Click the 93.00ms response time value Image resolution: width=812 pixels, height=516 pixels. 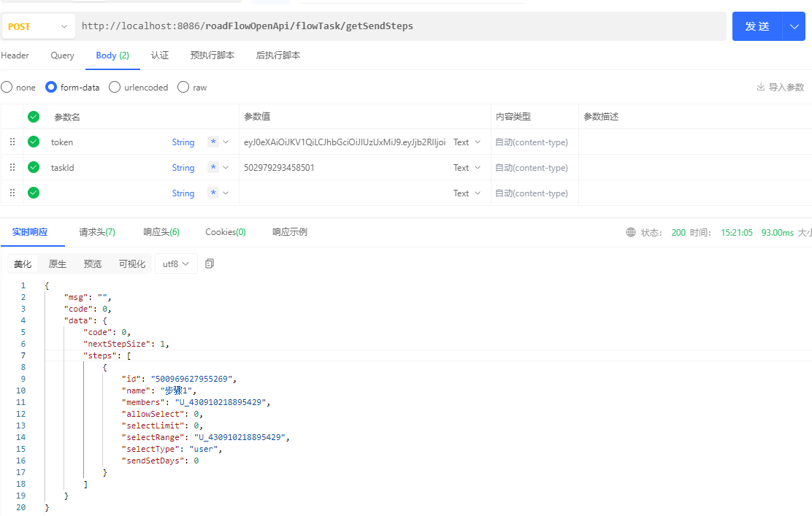(x=777, y=232)
